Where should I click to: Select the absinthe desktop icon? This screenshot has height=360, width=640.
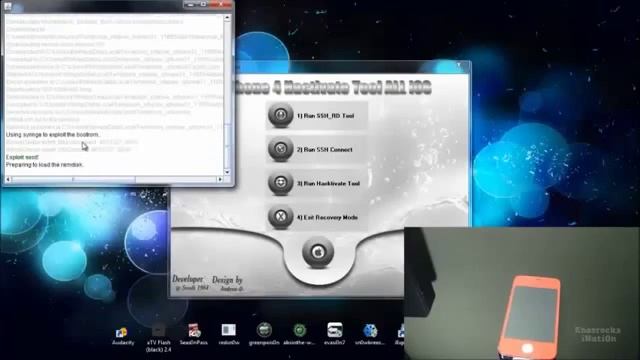point(299,334)
